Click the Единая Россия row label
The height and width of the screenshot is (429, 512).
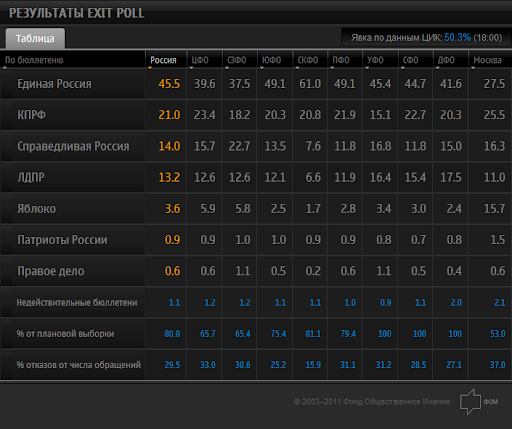[x=54, y=84]
